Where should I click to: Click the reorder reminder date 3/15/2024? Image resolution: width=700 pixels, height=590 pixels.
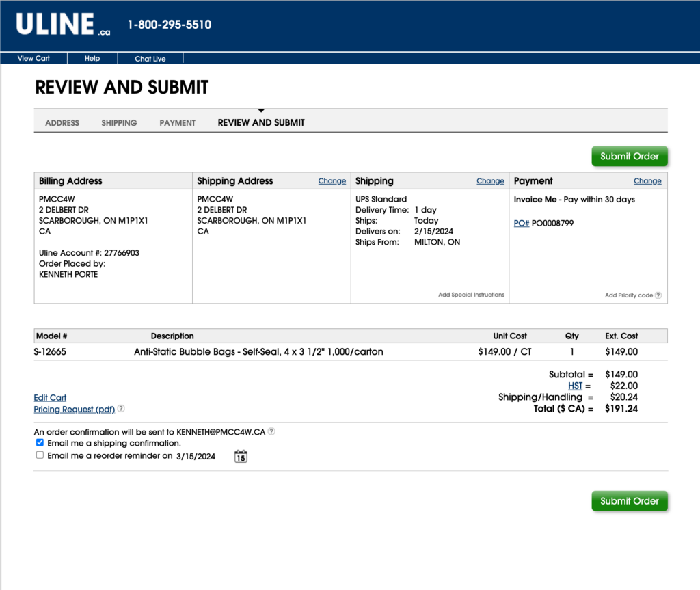[x=196, y=456]
